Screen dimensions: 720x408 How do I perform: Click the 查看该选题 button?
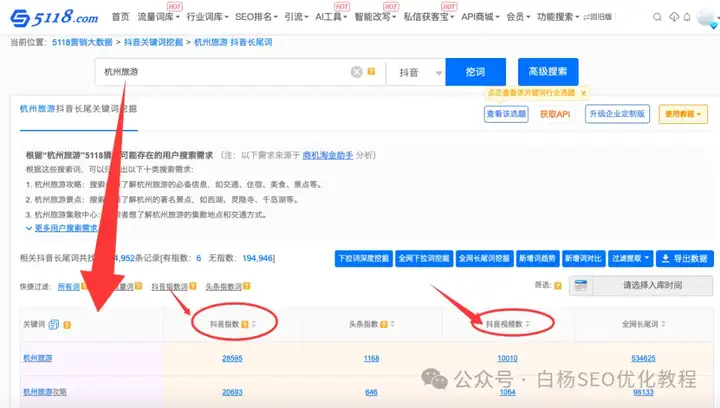pos(506,114)
